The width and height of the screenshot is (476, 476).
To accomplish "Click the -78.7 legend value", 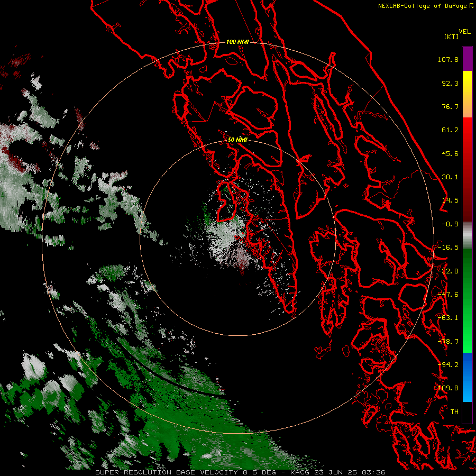I will [448, 342].
